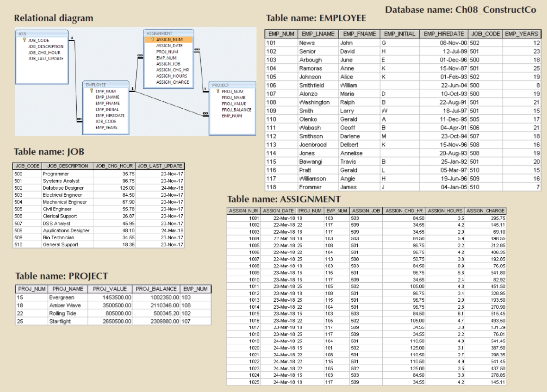Click the '1' marker beside the PROJECT entity
547x392 pixels.
(205, 88)
